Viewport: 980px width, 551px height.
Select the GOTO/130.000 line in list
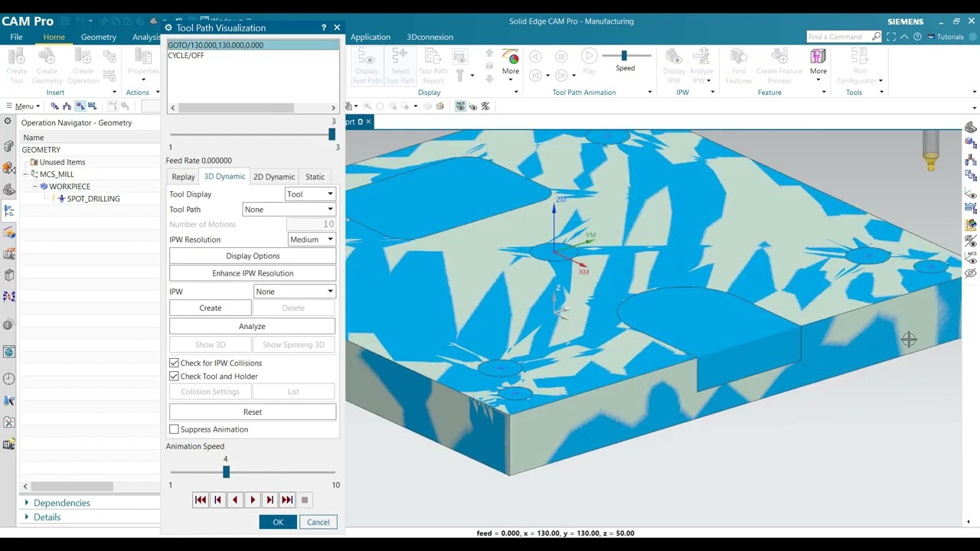(x=253, y=45)
